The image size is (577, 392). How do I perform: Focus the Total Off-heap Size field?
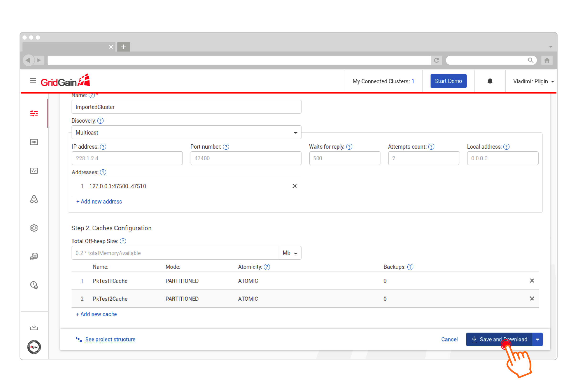(175, 253)
